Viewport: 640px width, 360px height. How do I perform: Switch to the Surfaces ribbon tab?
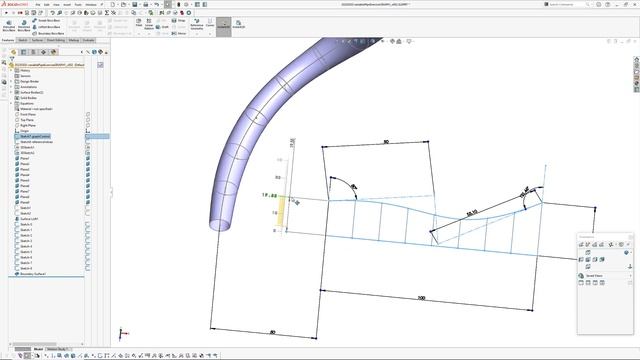tap(37, 40)
